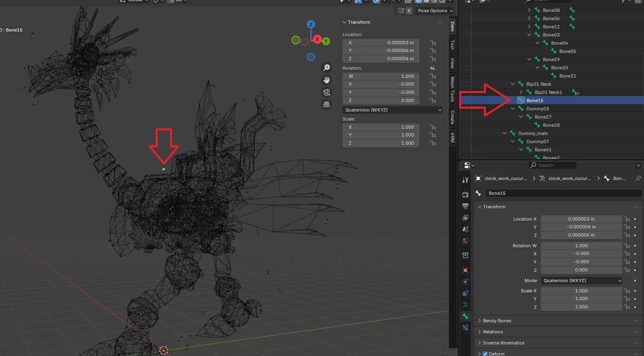Switch to the Mesh Tools sidebar tab
Viewport: 644px width, 356px height.
pos(453,89)
